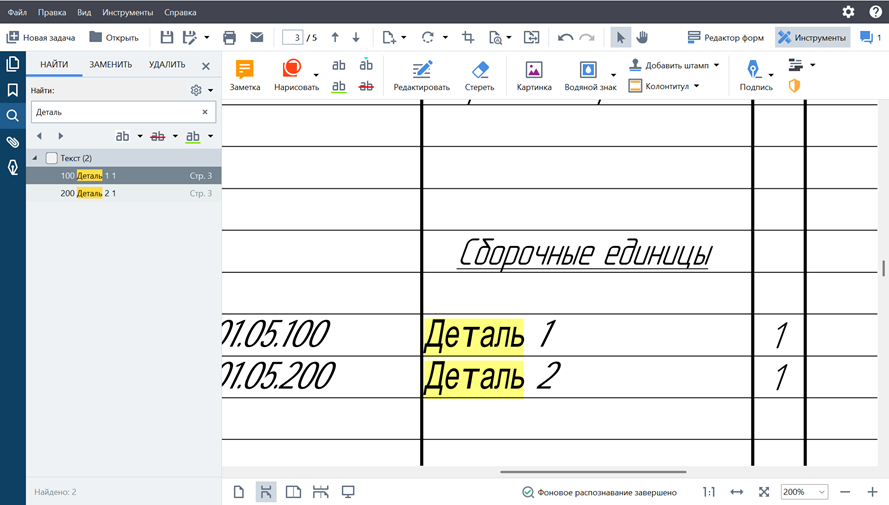Choose the Стереть eraser tool
Image resolution: width=889 pixels, height=505 pixels.
coord(480,75)
